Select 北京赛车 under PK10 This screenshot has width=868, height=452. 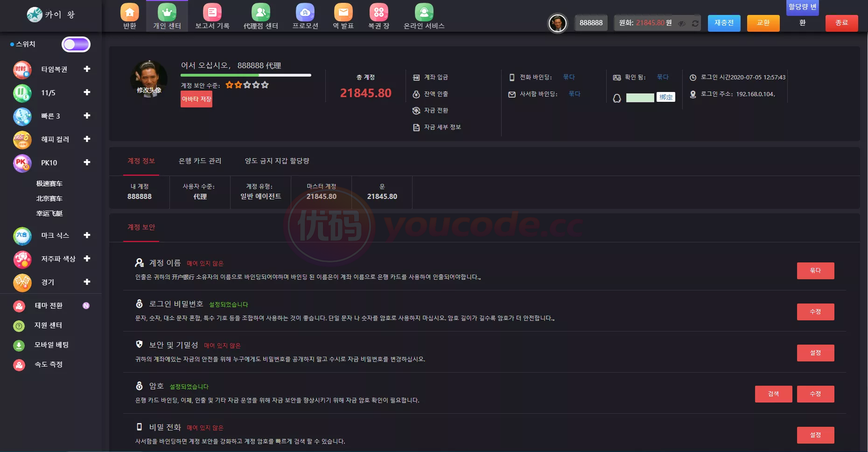point(49,198)
